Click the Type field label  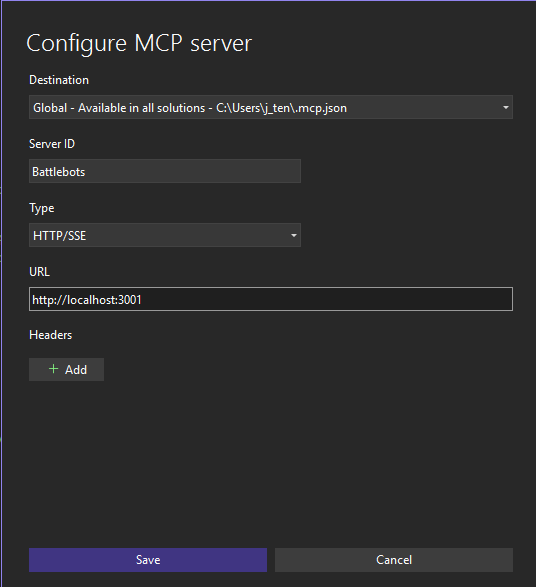[42, 208]
